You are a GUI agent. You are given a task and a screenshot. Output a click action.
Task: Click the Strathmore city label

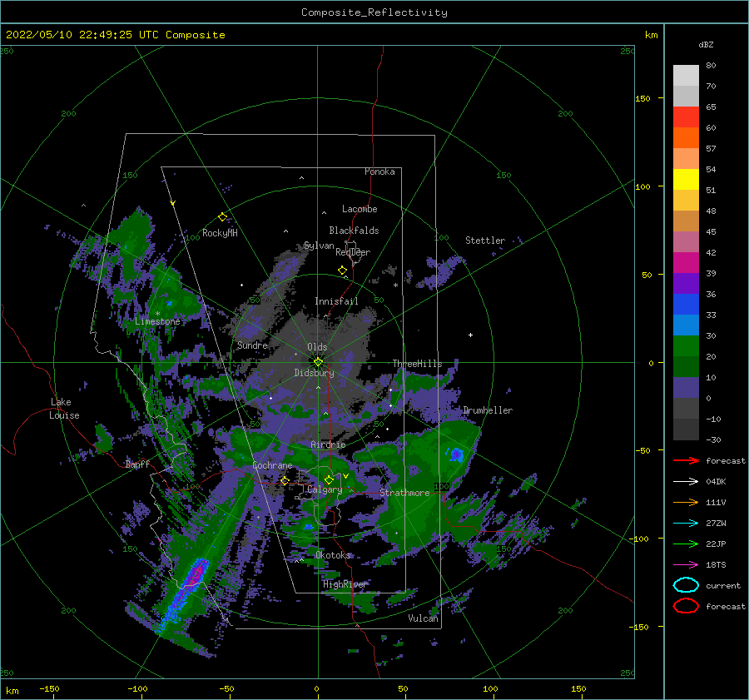point(404,492)
